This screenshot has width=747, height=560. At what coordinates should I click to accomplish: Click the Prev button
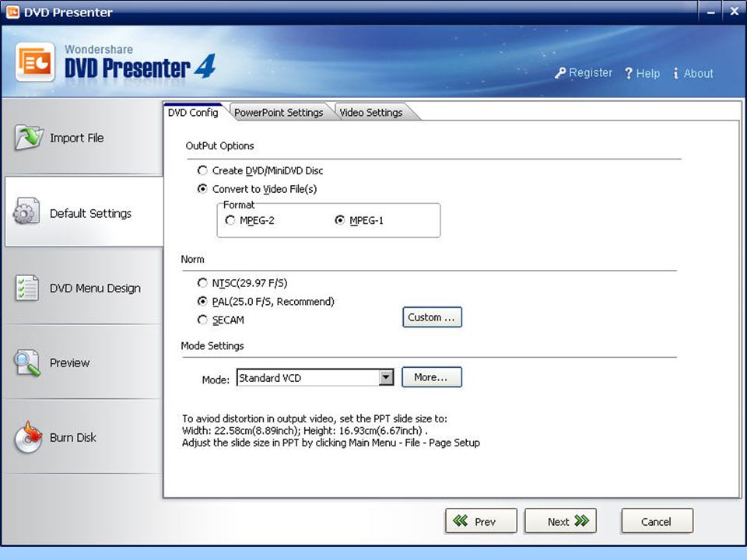click(481, 521)
